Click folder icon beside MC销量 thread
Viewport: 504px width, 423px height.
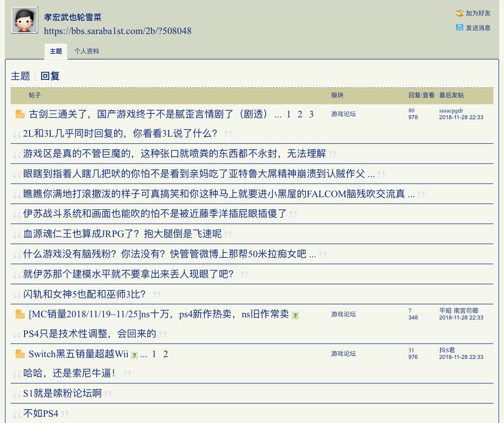[20, 315]
